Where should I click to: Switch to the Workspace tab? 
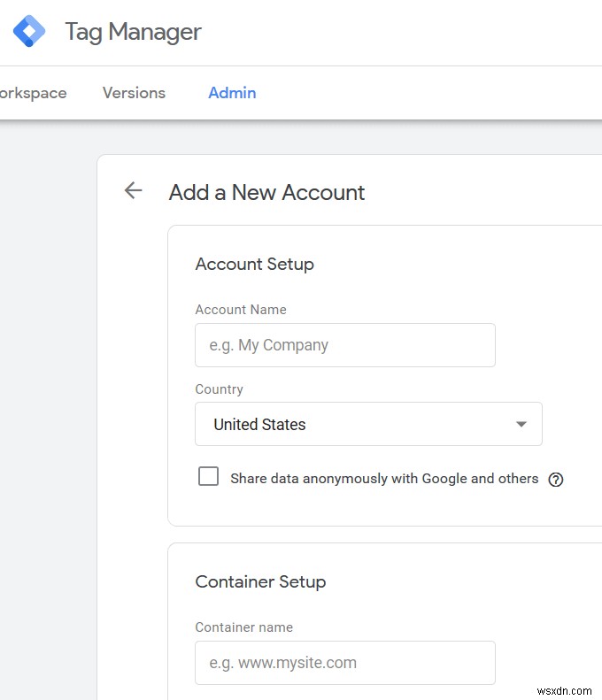(x=33, y=93)
